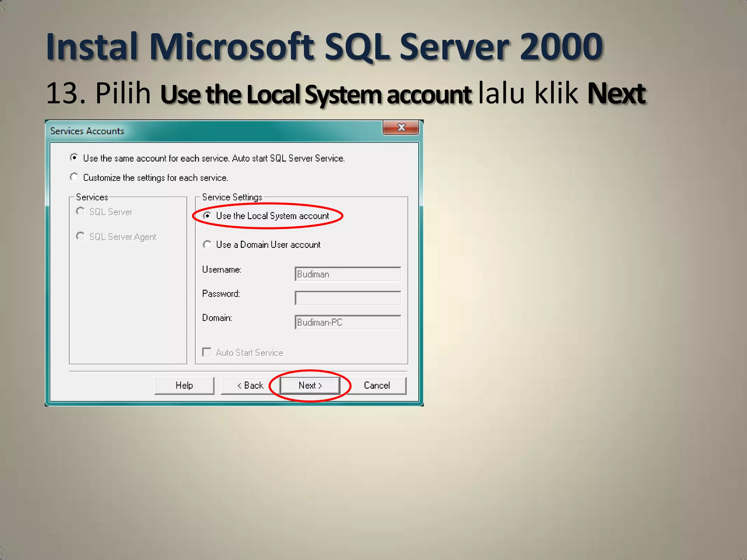Click the 'Domain:' label
The width and height of the screenshot is (747, 560).
coord(217,318)
